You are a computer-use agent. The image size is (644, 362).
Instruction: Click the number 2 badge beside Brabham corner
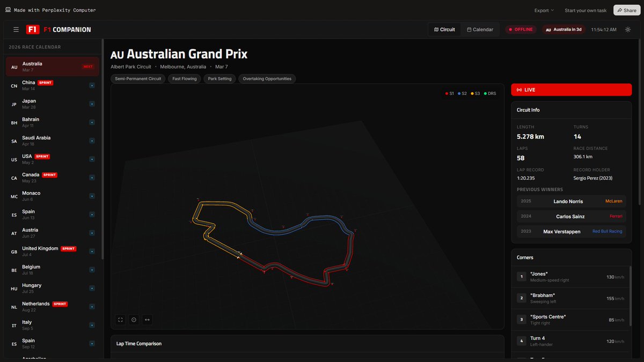pyautogui.click(x=521, y=298)
